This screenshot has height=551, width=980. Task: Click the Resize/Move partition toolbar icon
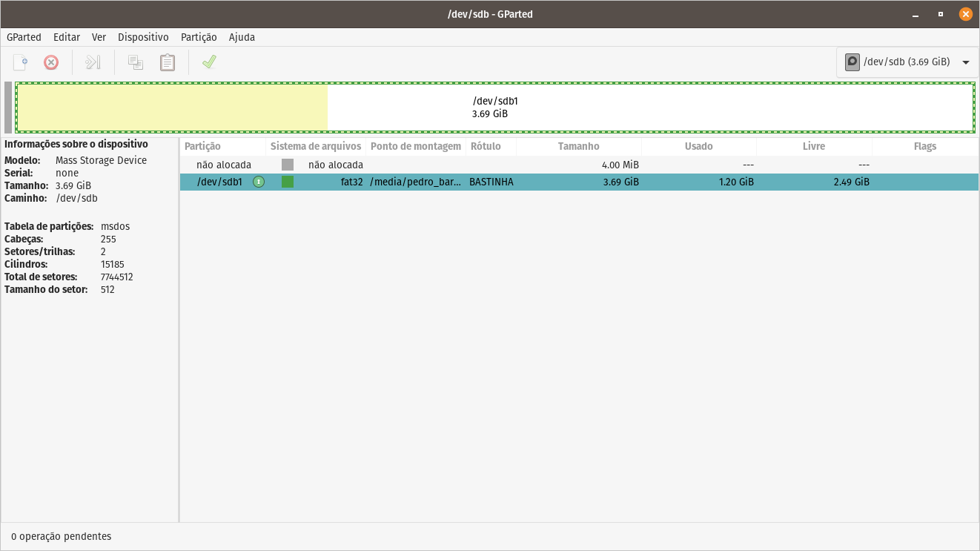(x=93, y=62)
